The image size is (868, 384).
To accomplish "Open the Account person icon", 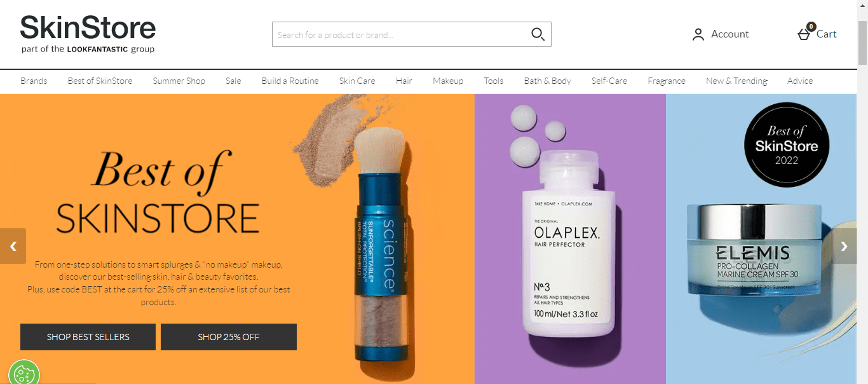I will pyautogui.click(x=698, y=34).
